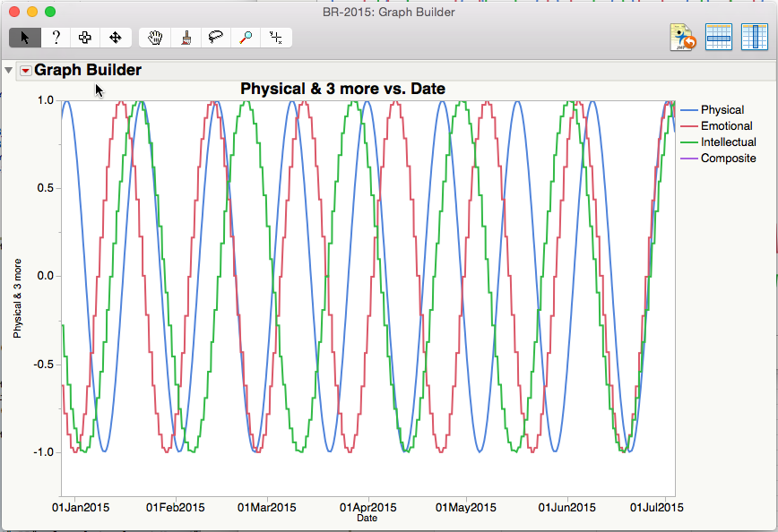Enable the crosshairs tool
Viewport: 778px width, 532px height.
tap(276, 38)
